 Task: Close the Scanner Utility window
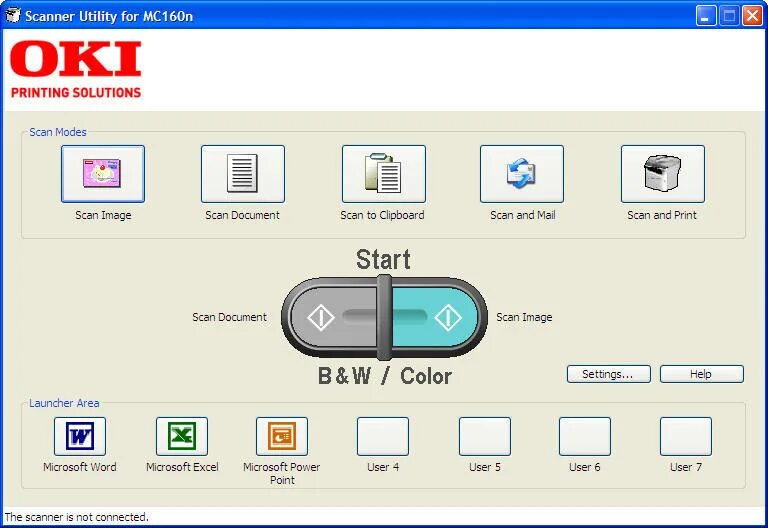click(x=752, y=16)
